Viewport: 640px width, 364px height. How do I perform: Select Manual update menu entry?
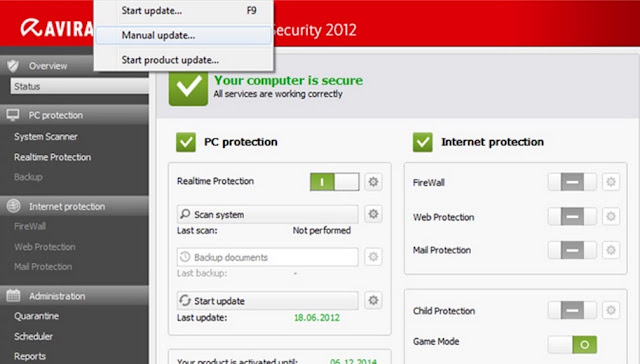(x=184, y=35)
